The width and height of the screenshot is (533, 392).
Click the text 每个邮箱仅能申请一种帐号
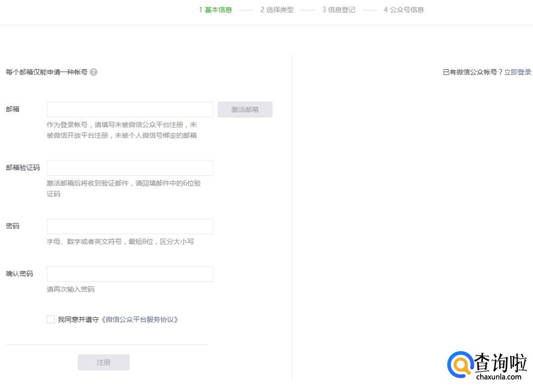tap(46, 72)
